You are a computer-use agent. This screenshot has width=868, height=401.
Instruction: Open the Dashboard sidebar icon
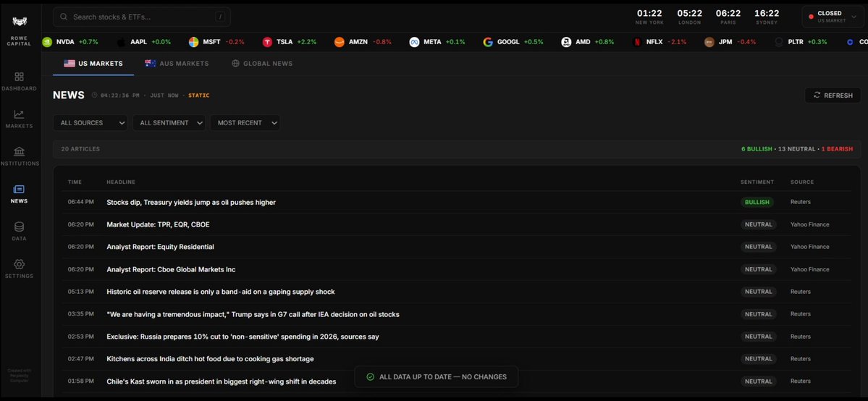click(19, 77)
